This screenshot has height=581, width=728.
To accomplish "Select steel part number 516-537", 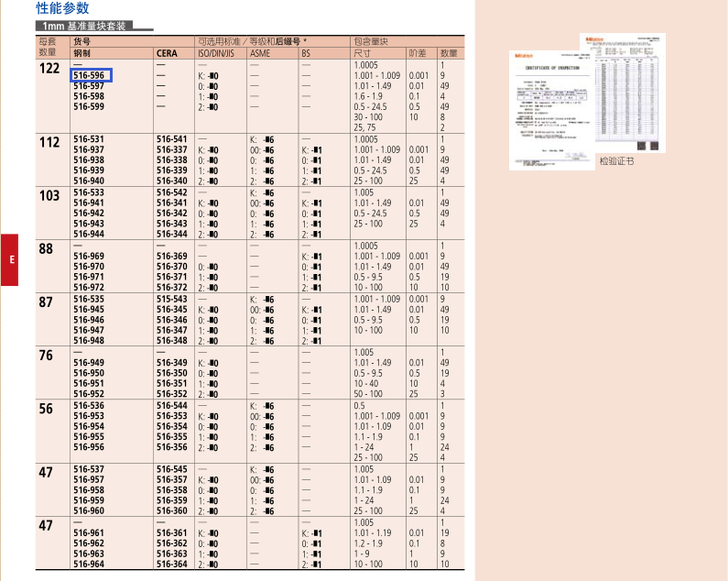I will click(89, 469).
